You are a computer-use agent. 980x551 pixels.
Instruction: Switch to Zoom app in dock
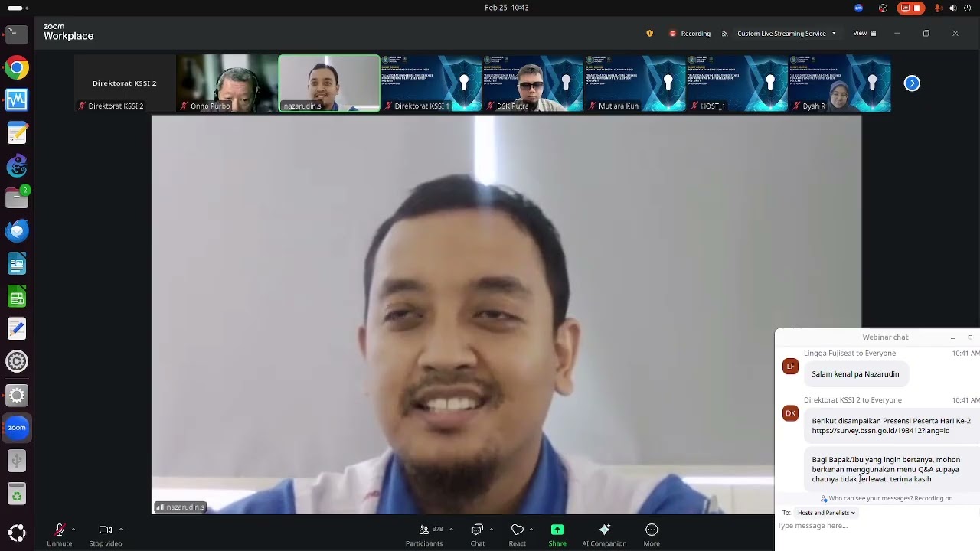click(17, 428)
